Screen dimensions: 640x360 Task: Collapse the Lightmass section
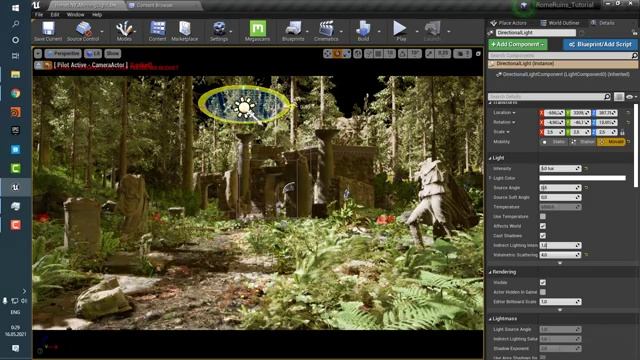click(x=490, y=319)
